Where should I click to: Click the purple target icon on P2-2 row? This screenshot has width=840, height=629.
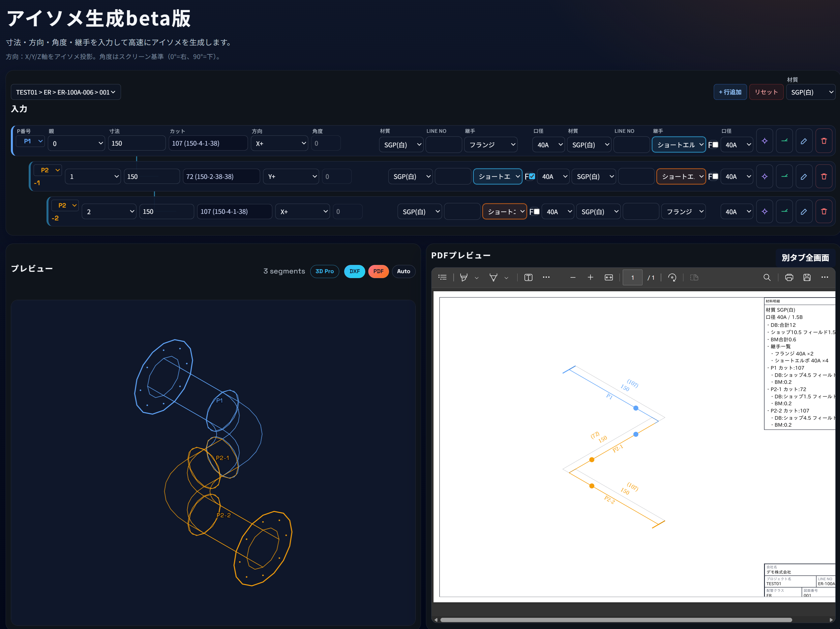(765, 212)
